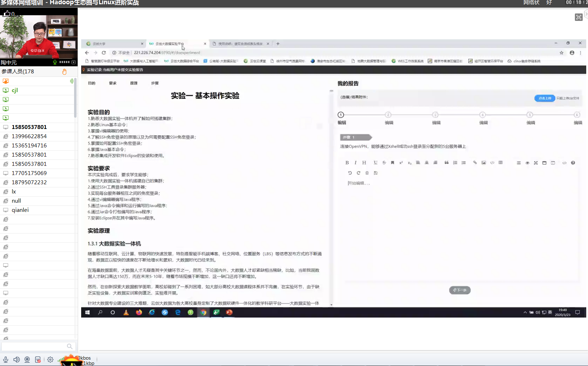Click the undo arrow in editor toolbar
The height and width of the screenshot is (366, 588).
(350, 173)
